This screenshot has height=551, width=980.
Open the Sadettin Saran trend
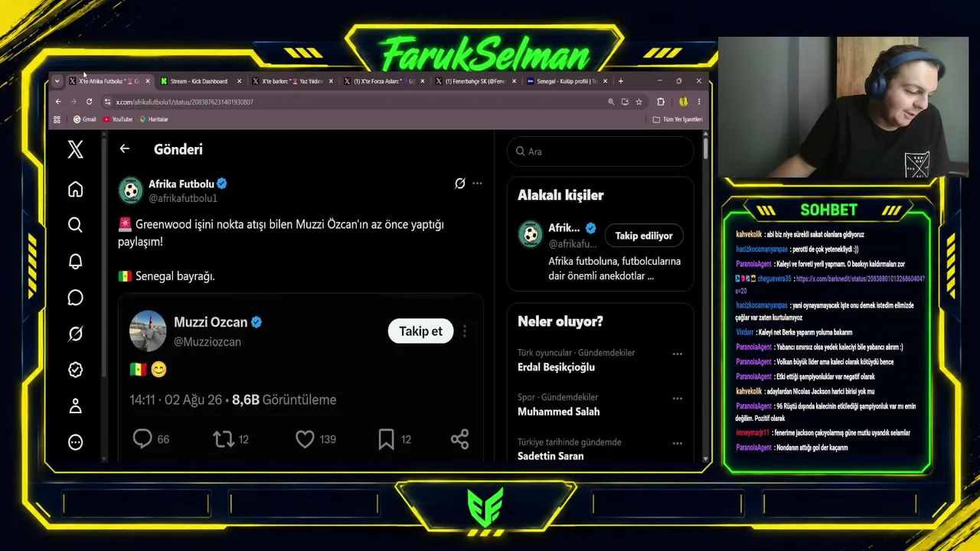coord(550,456)
